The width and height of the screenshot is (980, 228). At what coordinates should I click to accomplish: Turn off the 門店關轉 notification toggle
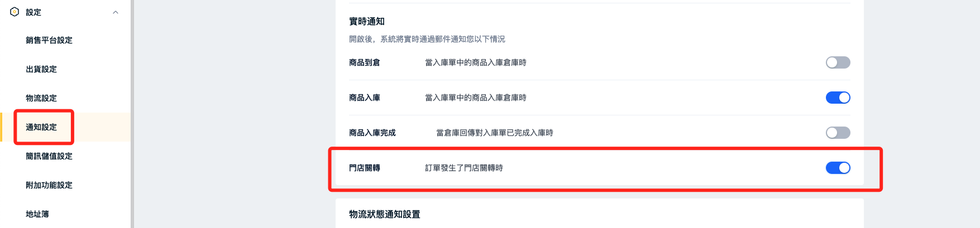tap(838, 168)
